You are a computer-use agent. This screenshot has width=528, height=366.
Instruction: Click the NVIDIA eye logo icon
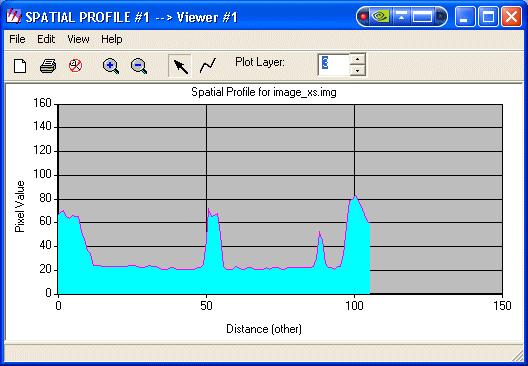pos(380,16)
